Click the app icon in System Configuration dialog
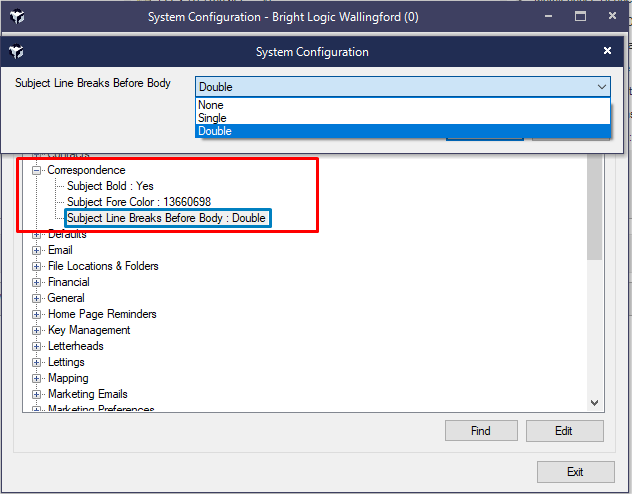This screenshot has height=494, width=632. [16, 52]
